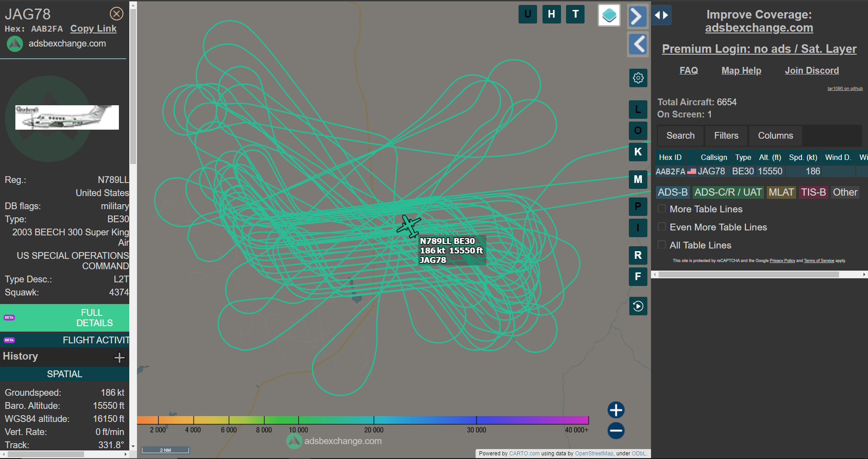Click the U map toggle button
Screen dimensions: 868x459
point(528,14)
